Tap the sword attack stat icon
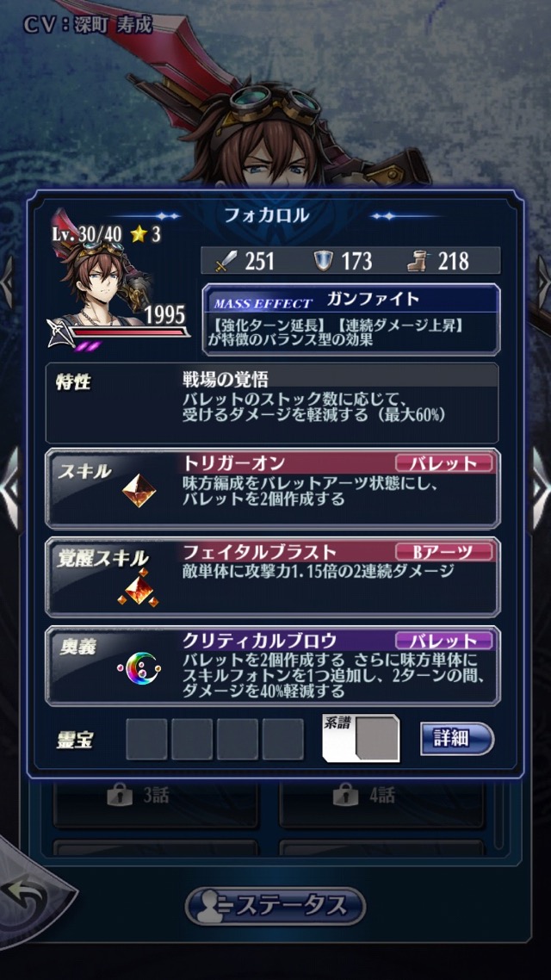The width and height of the screenshot is (551, 980). point(225,261)
